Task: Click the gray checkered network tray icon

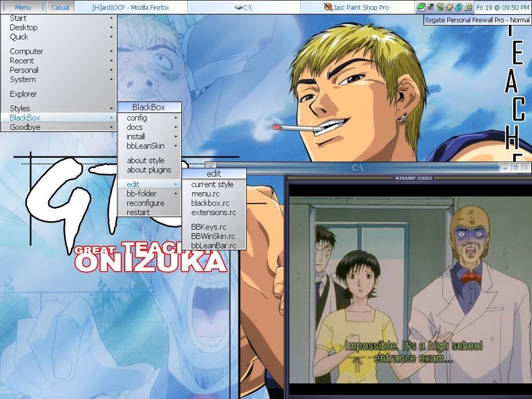Action: pyautogui.click(x=431, y=7)
